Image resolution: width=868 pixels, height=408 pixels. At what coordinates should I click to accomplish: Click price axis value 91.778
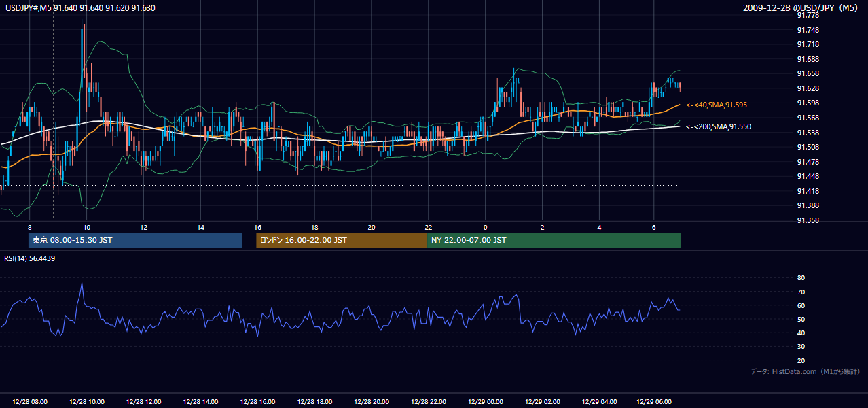[808, 15]
